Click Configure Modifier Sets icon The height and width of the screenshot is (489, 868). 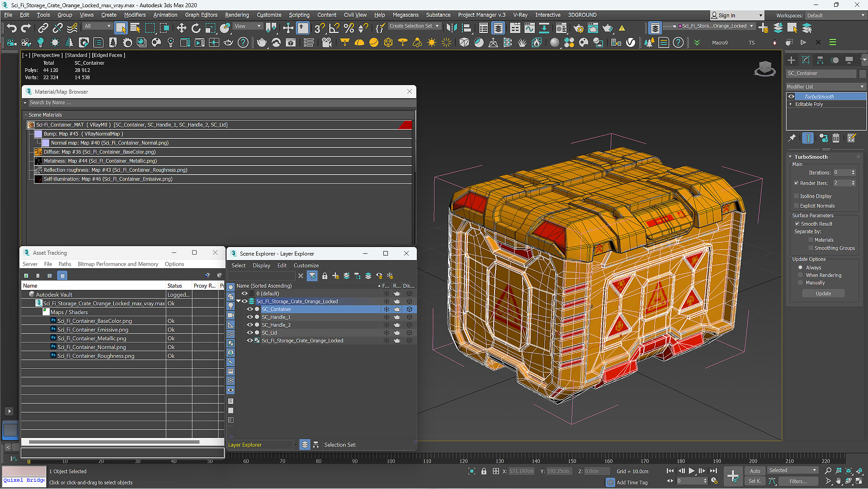(851, 138)
